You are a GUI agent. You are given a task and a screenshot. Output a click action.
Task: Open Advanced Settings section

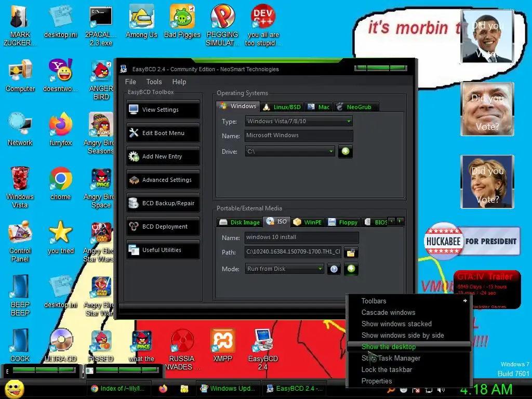(x=163, y=180)
